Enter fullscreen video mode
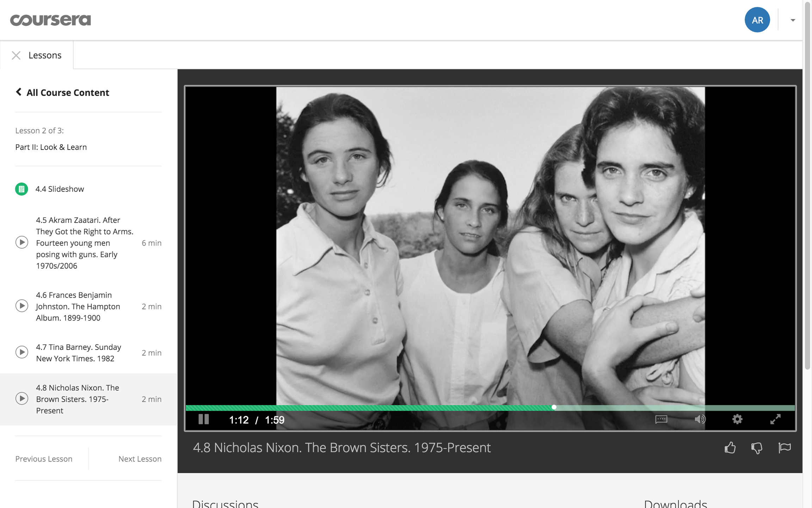812x508 pixels. (775, 419)
